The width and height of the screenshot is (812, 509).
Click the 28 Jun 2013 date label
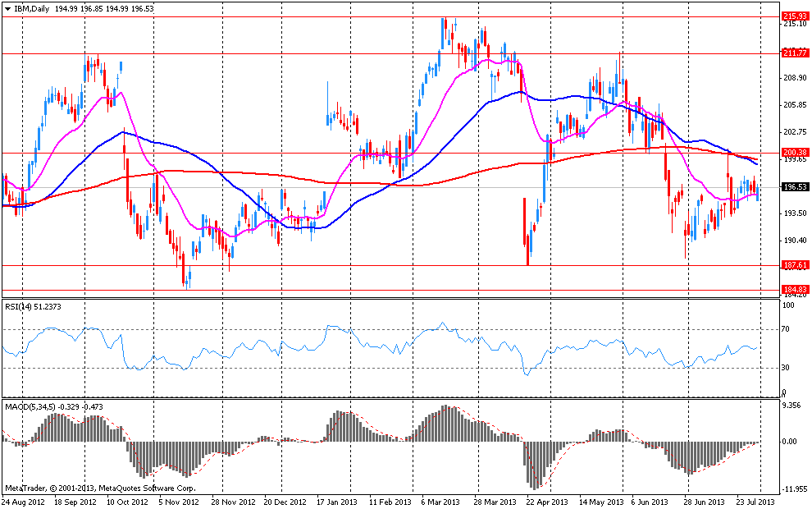pos(704,502)
